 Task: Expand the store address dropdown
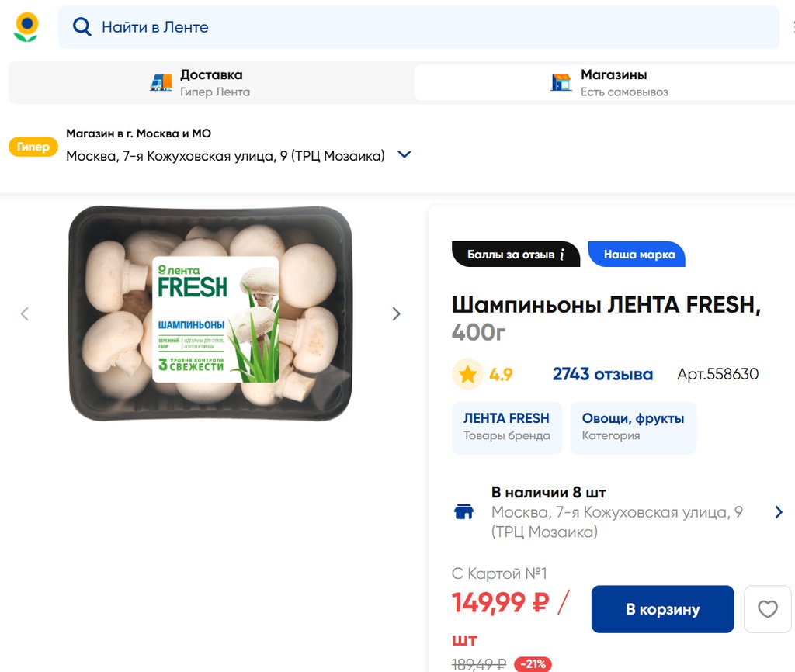(404, 155)
